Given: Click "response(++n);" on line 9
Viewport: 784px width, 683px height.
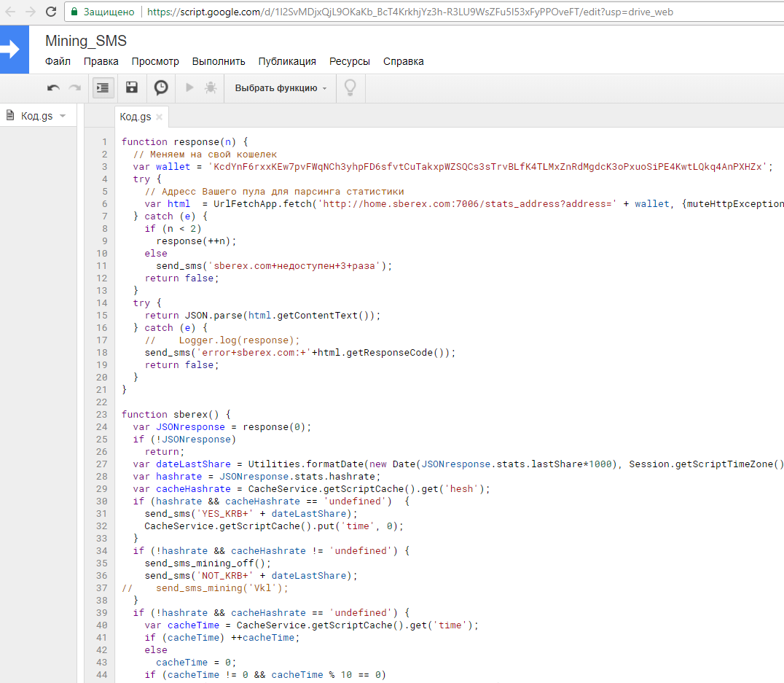Looking at the screenshot, I should [196, 241].
